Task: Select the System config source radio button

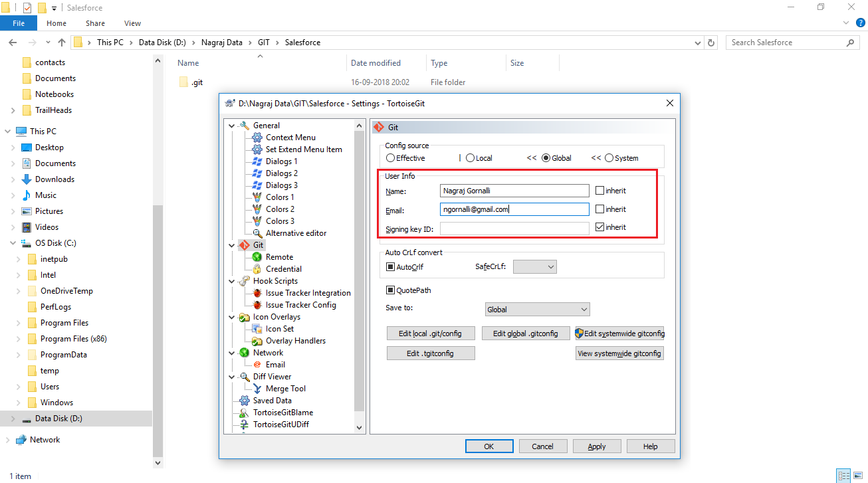Action: point(609,158)
